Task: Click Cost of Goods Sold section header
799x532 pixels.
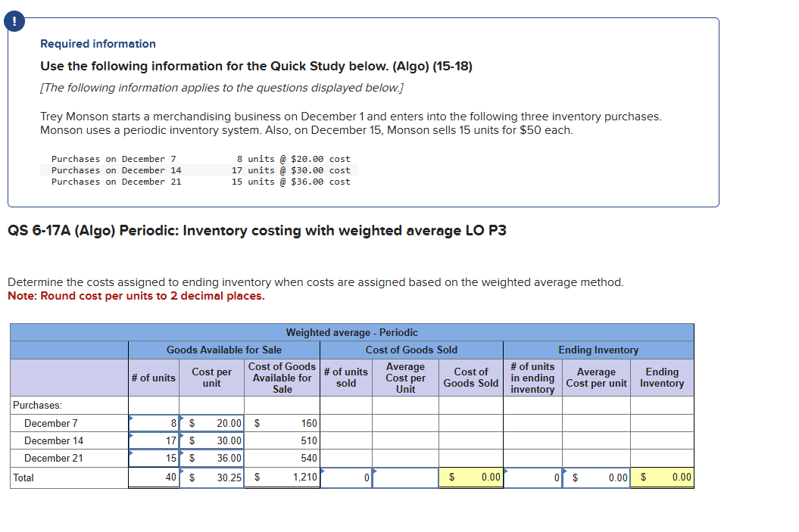Action: point(411,350)
